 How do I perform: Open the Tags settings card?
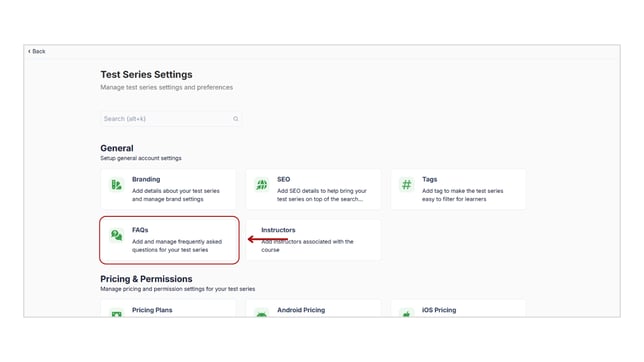pyautogui.click(x=458, y=189)
